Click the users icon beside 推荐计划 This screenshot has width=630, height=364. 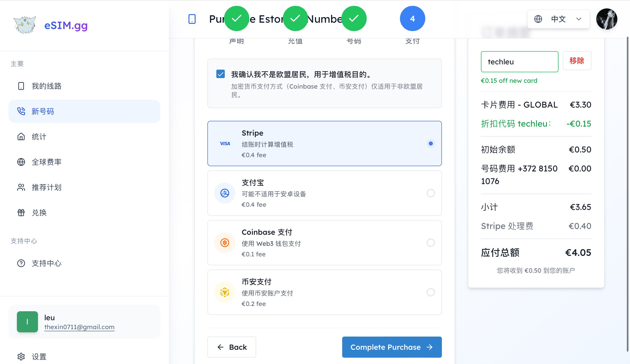(21, 187)
